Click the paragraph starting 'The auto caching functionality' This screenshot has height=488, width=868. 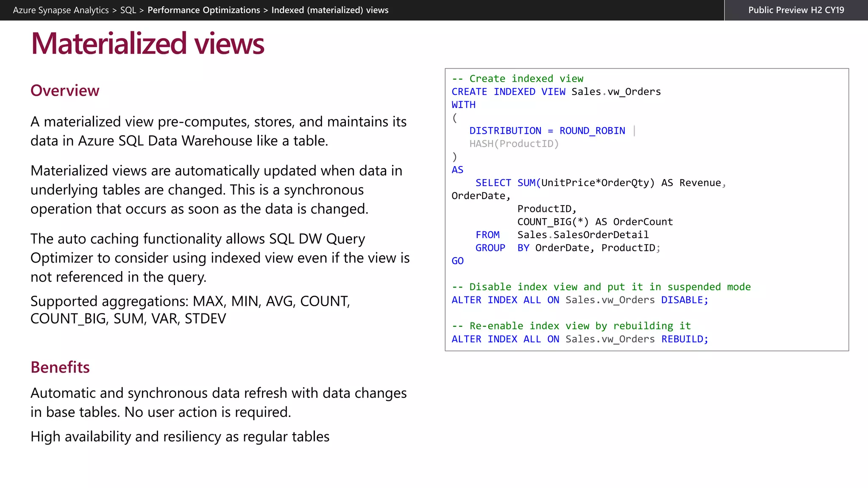pyautogui.click(x=220, y=258)
